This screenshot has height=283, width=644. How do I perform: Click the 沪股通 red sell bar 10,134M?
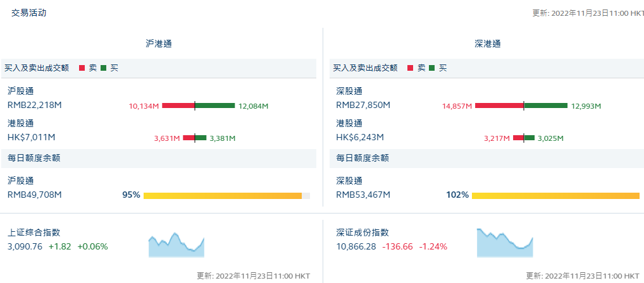[x=178, y=105]
